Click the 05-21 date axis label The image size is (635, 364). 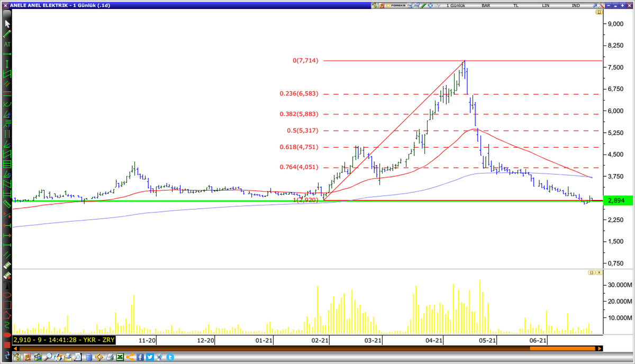pyautogui.click(x=488, y=340)
